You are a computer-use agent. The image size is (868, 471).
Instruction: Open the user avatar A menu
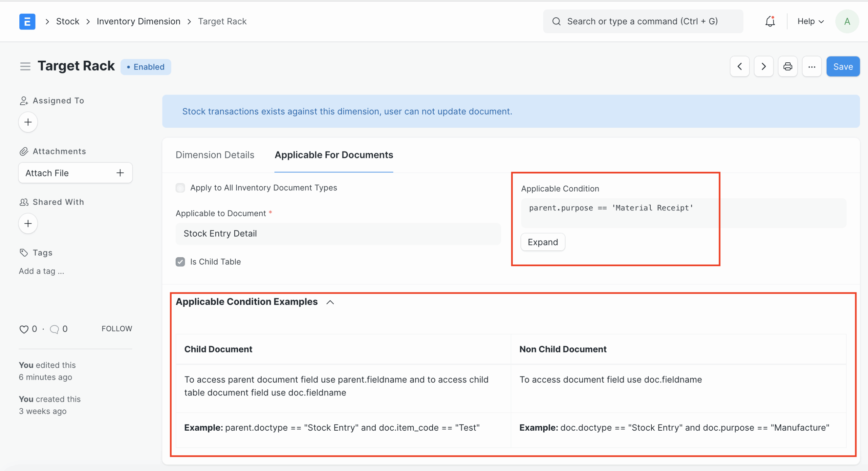tap(847, 21)
